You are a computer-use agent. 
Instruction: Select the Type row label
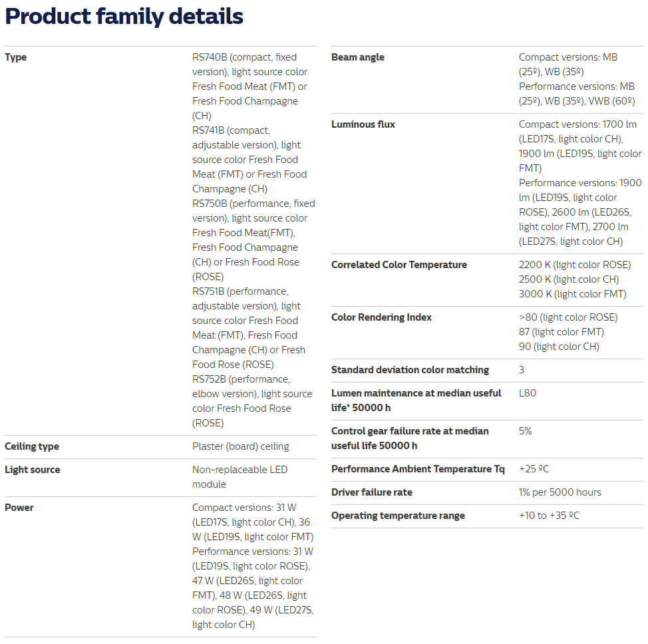(16, 57)
